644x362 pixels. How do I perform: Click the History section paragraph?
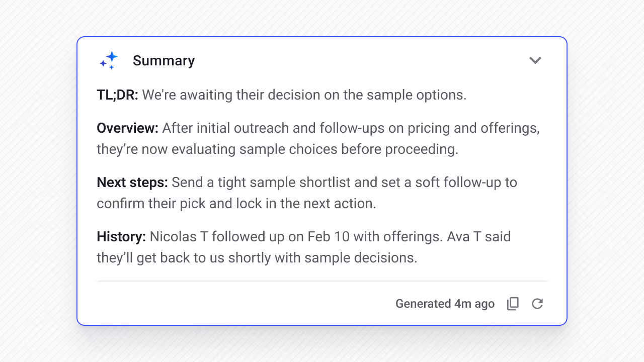[302, 246]
